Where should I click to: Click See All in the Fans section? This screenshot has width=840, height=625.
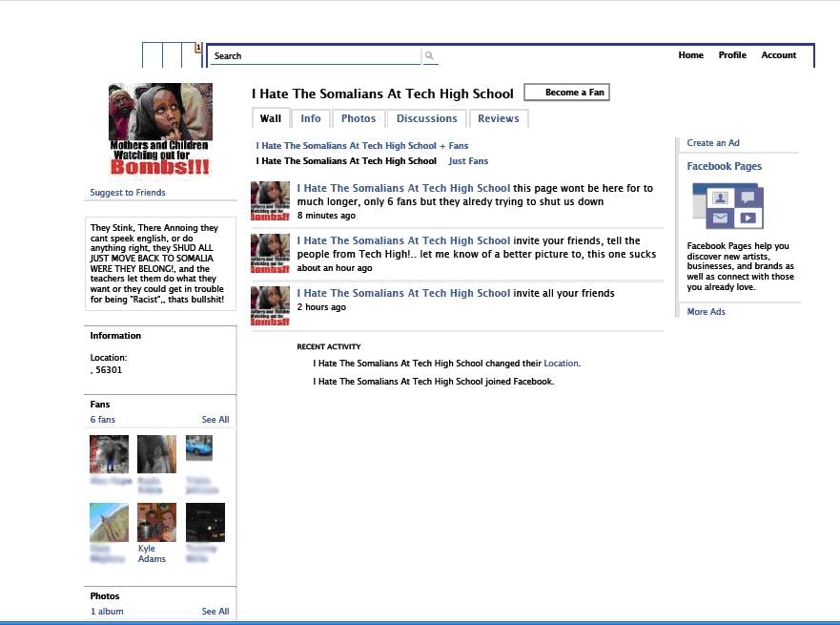[215, 420]
